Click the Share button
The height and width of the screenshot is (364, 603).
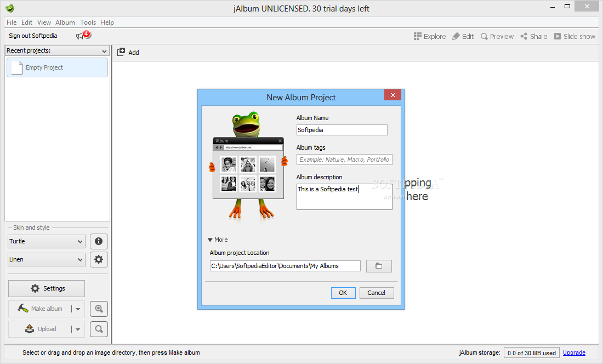[534, 36]
